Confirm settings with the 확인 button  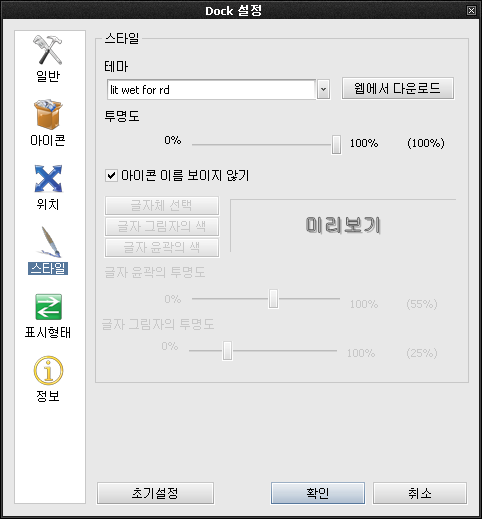tap(318, 493)
